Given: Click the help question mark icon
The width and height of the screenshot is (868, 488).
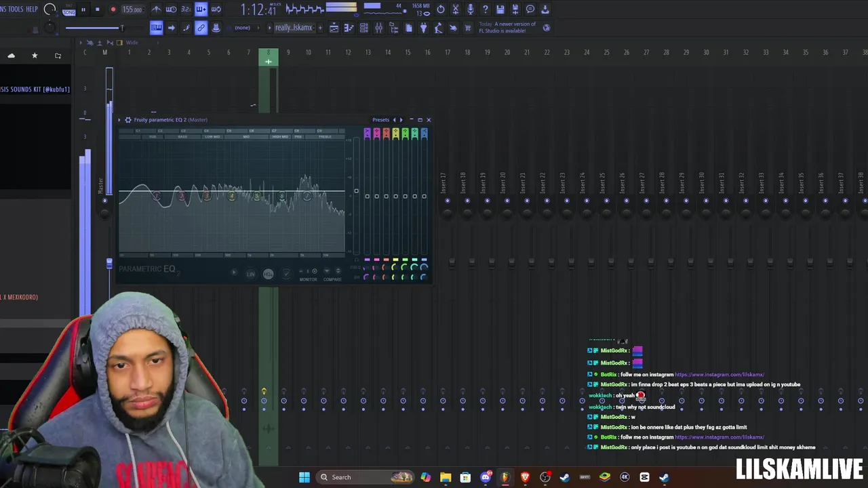Looking at the screenshot, I should (486, 9).
